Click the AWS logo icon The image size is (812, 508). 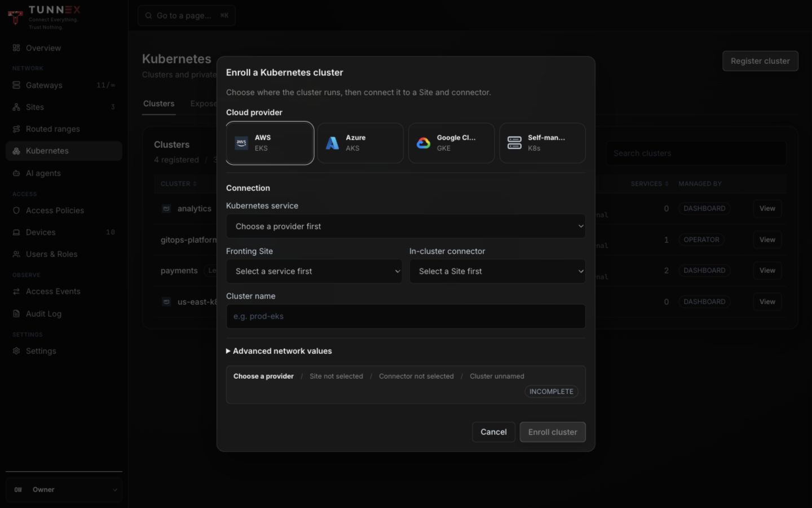(x=241, y=143)
